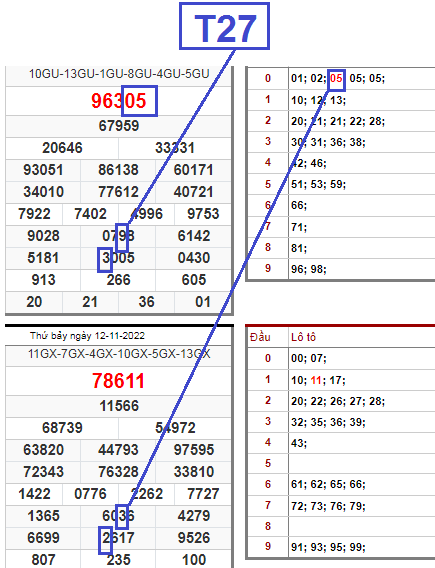Select the lô tô row '10; 12; 13;'
Viewport: 435px width, 568px height.
[318, 100]
